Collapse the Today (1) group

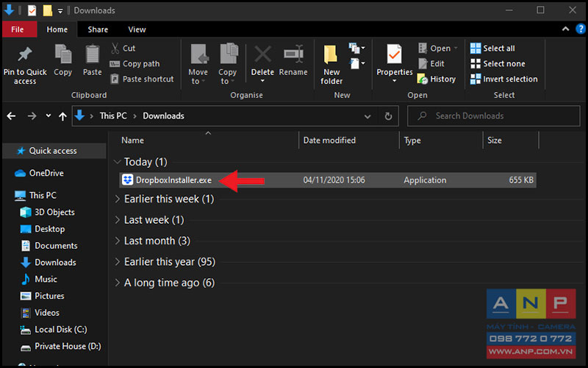(x=118, y=162)
